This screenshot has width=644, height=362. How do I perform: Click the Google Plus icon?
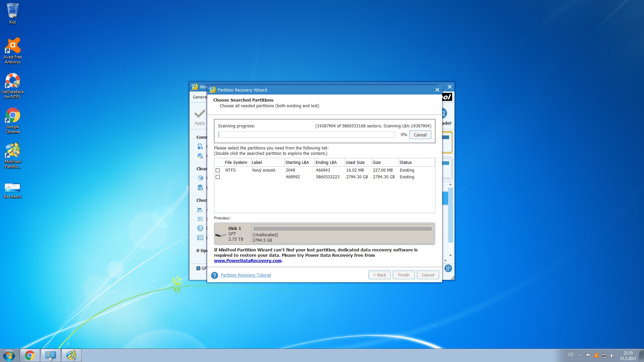448,268
